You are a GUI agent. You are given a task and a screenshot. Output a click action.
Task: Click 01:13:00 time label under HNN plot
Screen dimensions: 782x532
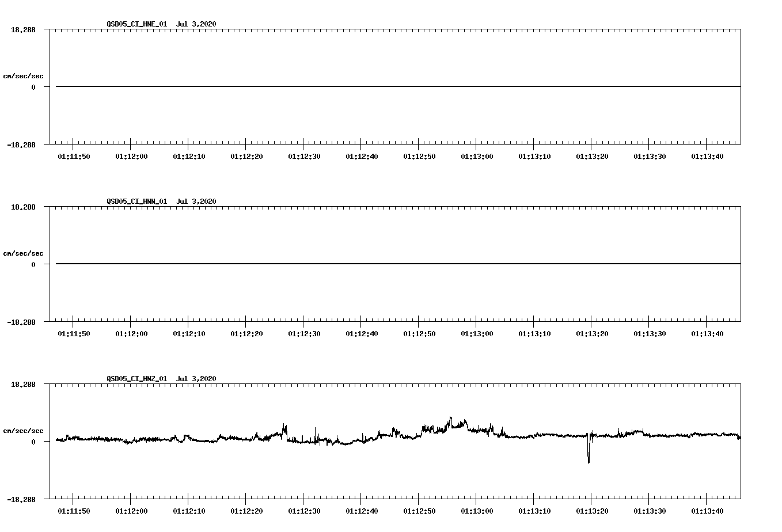(477, 334)
